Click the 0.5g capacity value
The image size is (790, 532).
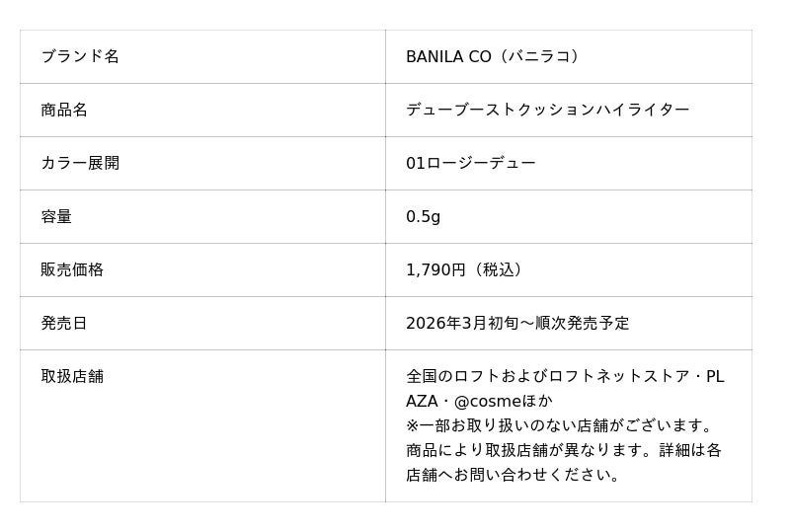423,216
